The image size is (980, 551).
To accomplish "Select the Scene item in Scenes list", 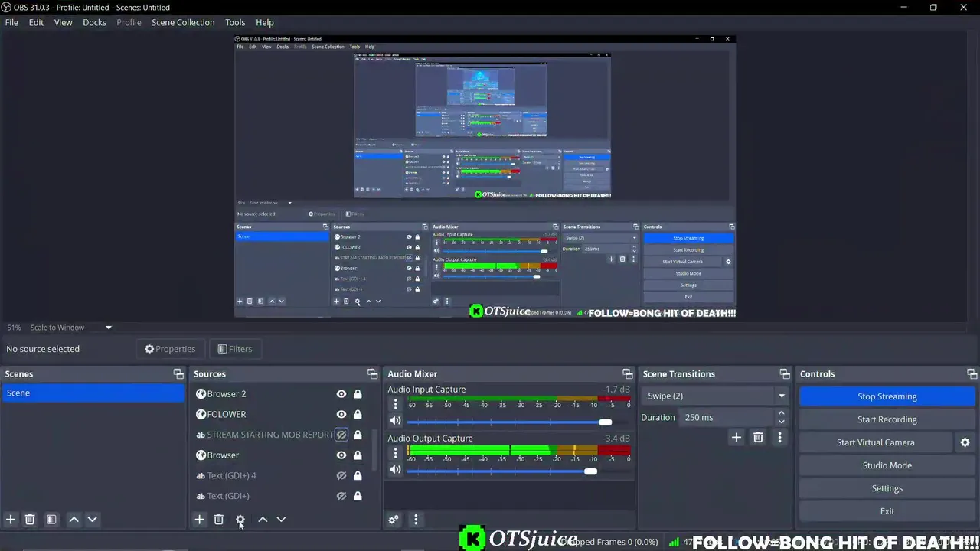I will click(x=93, y=393).
